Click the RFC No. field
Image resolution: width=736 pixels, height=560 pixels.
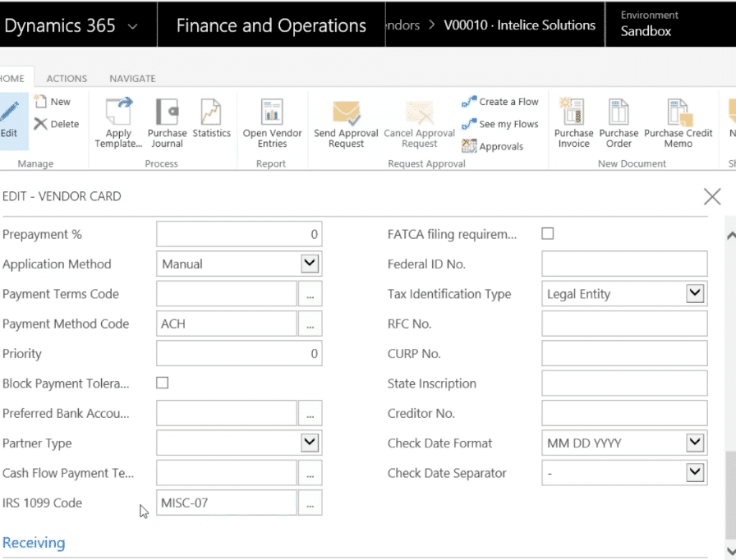coord(624,324)
